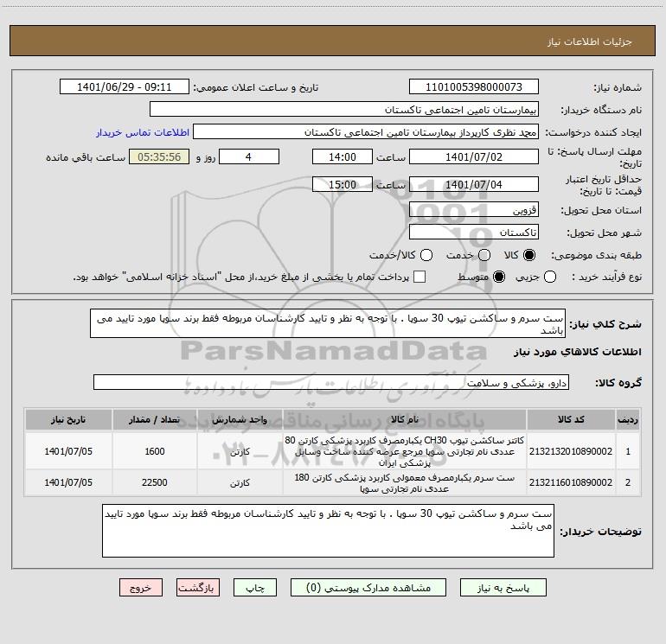The width and height of the screenshot is (666, 644).
Task: Select product code 213211601089​0002 cell
Action: click(571, 482)
